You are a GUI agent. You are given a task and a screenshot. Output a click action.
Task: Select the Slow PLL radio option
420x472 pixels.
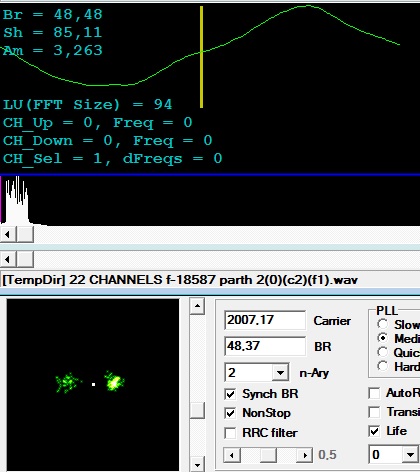click(x=382, y=324)
